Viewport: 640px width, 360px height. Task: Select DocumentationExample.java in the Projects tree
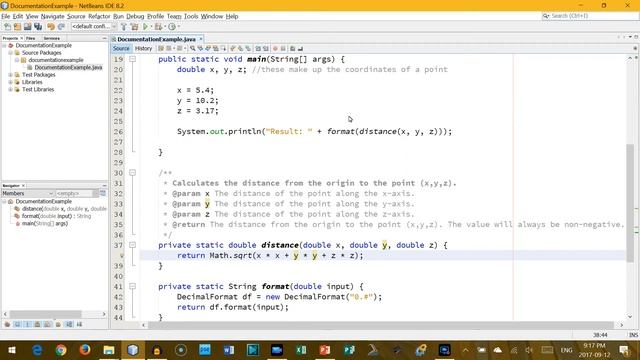(x=68, y=67)
